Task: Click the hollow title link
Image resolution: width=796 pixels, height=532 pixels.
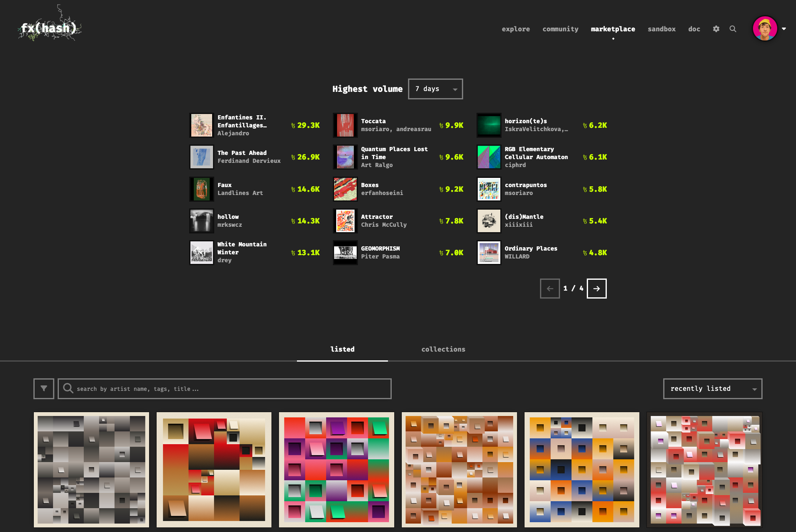Action: pos(228,217)
